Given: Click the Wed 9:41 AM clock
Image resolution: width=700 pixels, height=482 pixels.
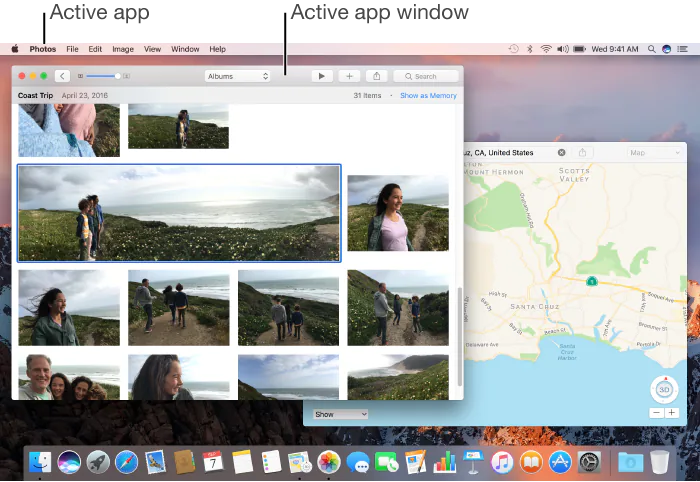Looking at the screenshot, I should click(x=615, y=49).
